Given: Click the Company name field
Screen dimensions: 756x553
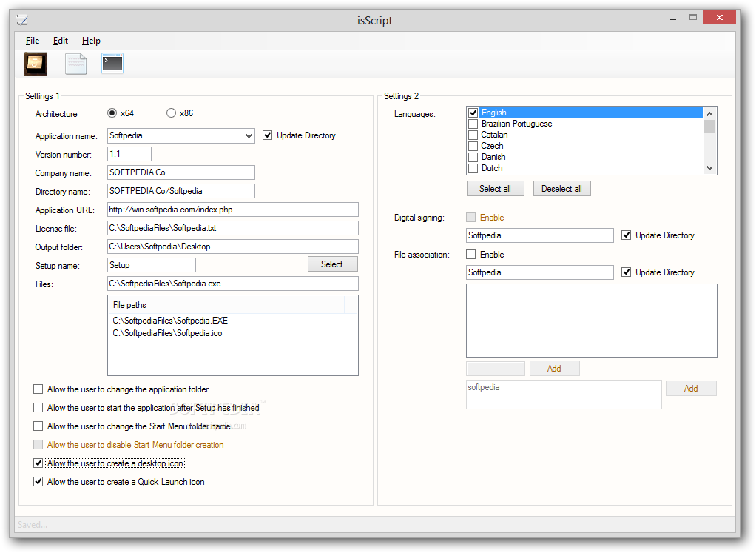Looking at the screenshot, I should [x=180, y=172].
